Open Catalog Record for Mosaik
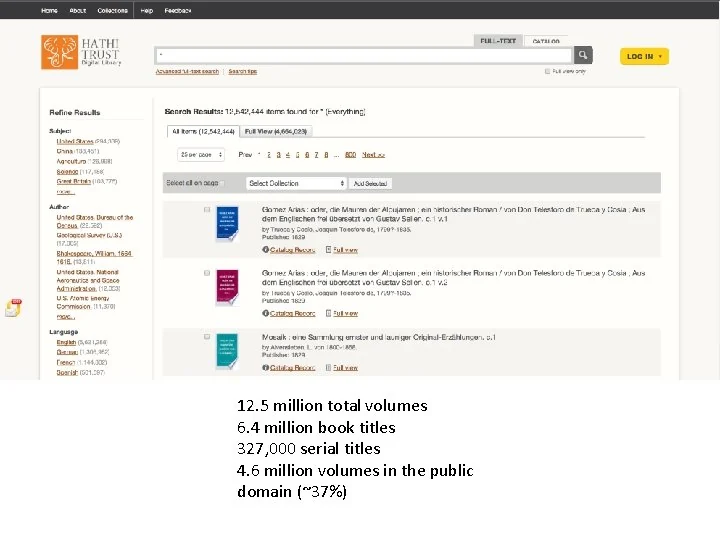The width and height of the screenshot is (720, 540). click(292, 367)
